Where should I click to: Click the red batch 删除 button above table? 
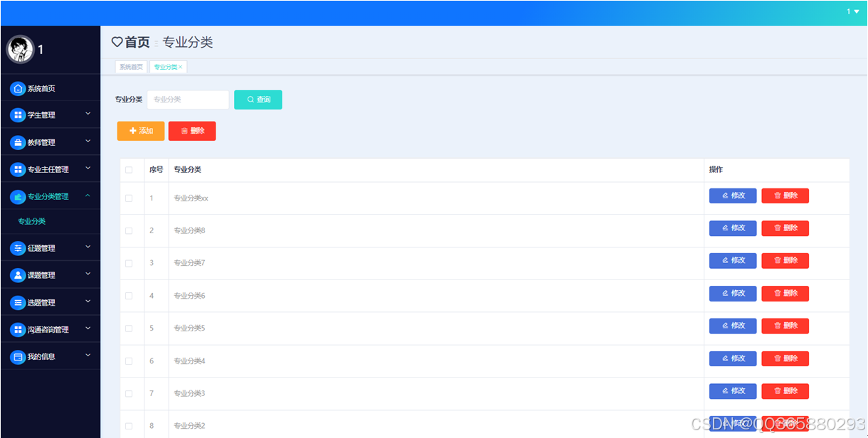point(192,131)
